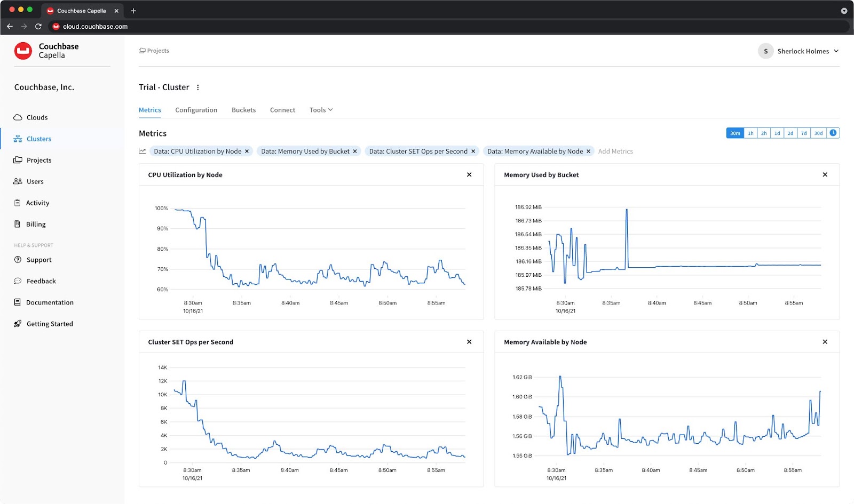
Task: View the Users section via sidebar icon
Action: click(18, 181)
